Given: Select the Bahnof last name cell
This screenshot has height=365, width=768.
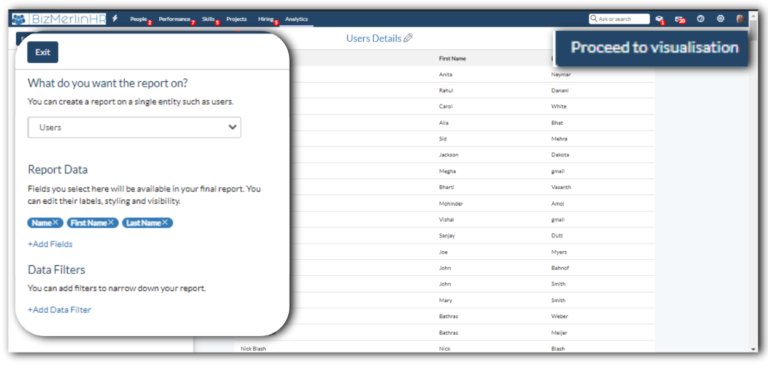Looking at the screenshot, I should coord(560,268).
